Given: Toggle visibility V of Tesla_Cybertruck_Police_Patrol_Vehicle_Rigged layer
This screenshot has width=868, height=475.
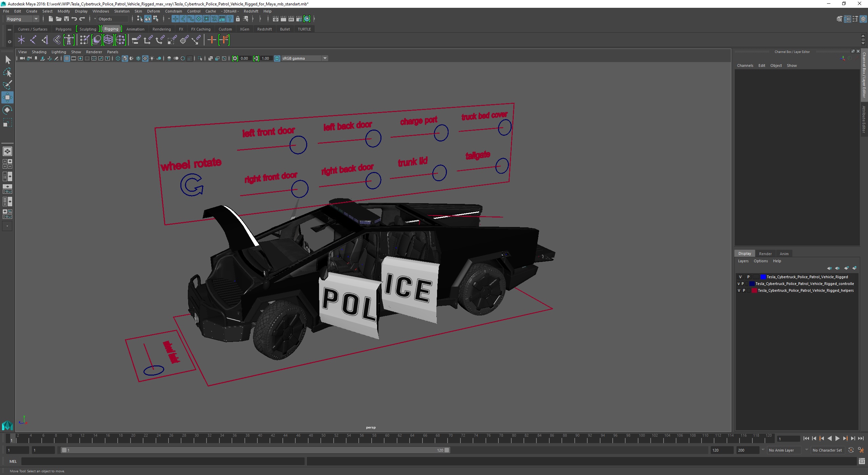Looking at the screenshot, I should tap(741, 277).
